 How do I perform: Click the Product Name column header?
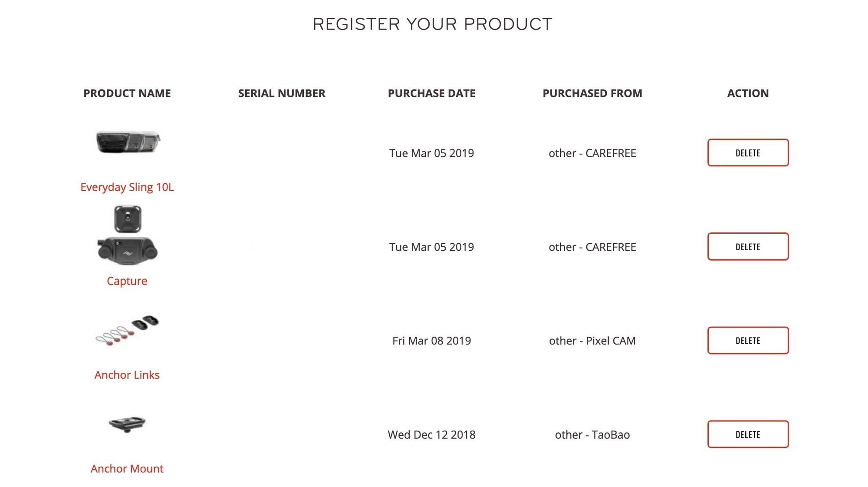click(x=127, y=93)
